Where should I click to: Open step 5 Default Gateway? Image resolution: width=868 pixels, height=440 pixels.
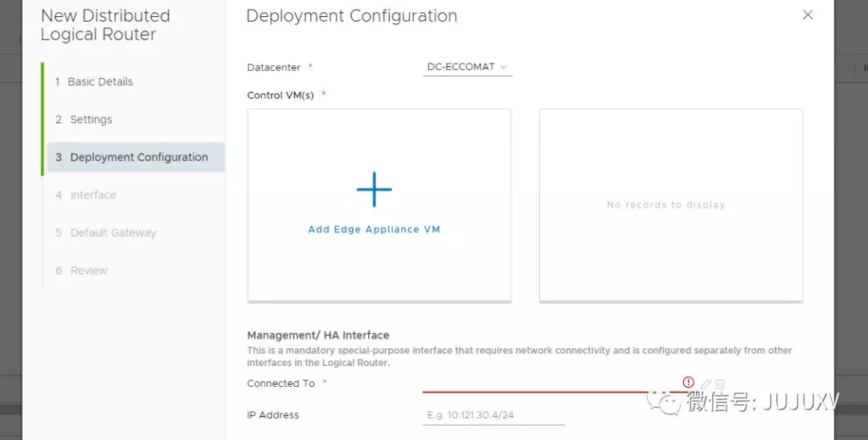click(x=113, y=233)
